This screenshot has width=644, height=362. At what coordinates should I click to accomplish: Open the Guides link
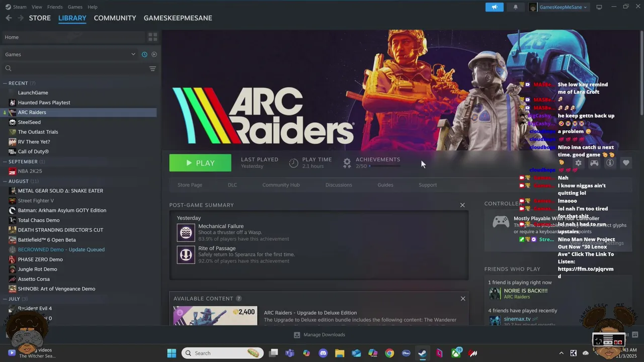pos(385,185)
